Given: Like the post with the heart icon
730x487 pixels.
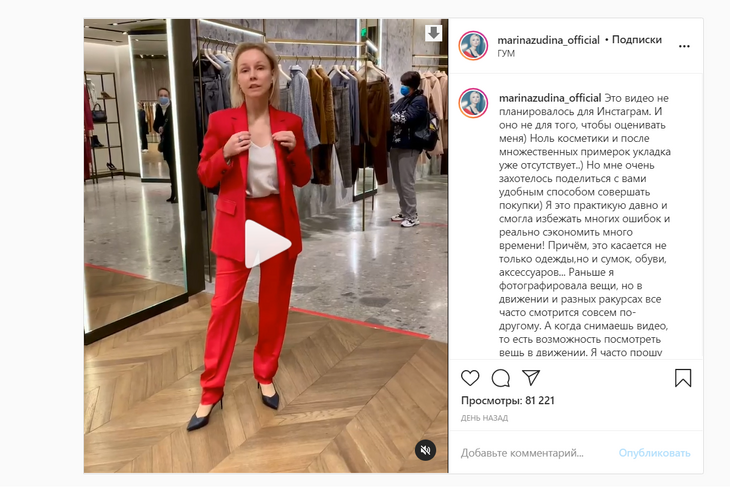Looking at the screenshot, I should coord(470,378).
